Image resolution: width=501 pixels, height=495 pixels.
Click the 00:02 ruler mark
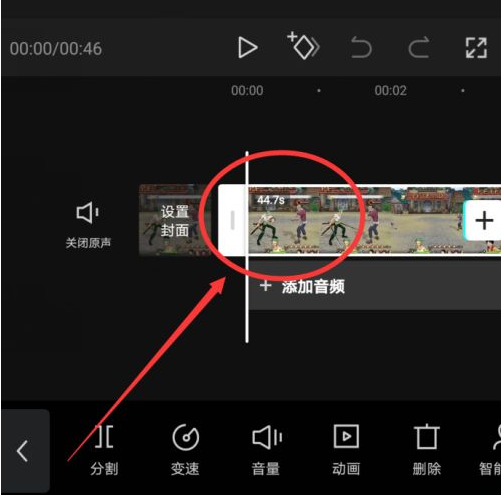point(390,90)
